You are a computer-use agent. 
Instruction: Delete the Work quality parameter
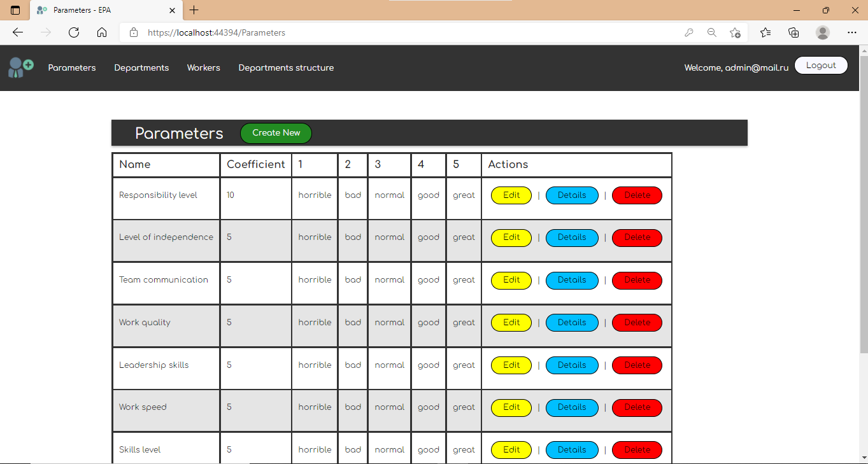click(637, 323)
